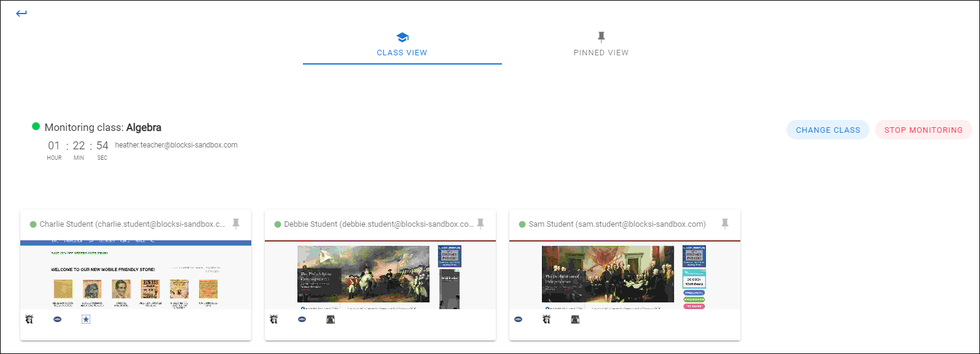
Task: Open Debbie's Liberty Bell tab icon
Action: 331,319
